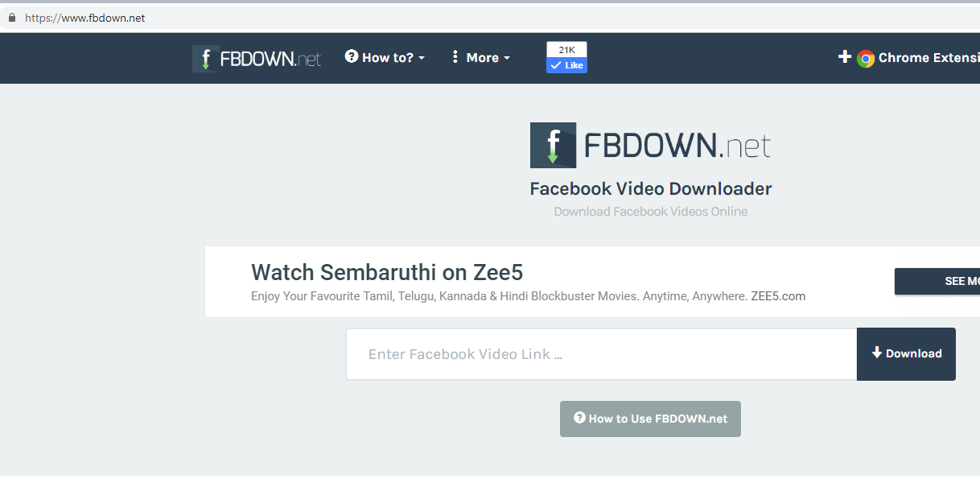Image resolution: width=980 pixels, height=487 pixels.
Task: Expand the How to? dropdown caret
Action: coord(422,58)
